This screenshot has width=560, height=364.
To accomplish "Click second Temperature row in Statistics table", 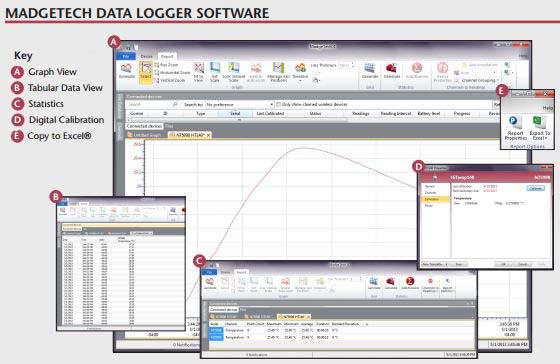I will [x=343, y=337].
